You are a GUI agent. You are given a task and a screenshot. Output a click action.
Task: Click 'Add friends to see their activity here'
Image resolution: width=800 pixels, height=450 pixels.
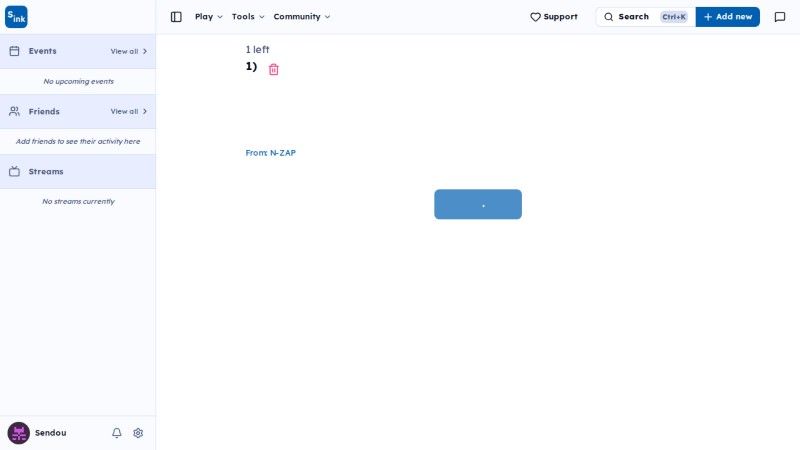pos(78,141)
